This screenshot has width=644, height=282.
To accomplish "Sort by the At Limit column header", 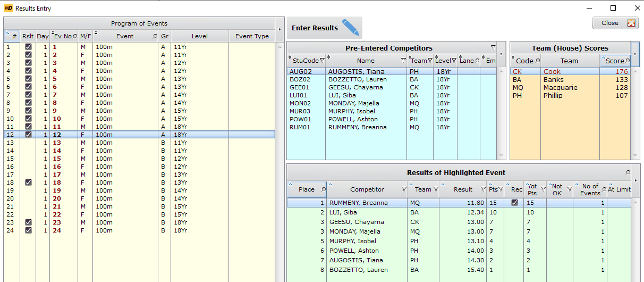I will [619, 189].
